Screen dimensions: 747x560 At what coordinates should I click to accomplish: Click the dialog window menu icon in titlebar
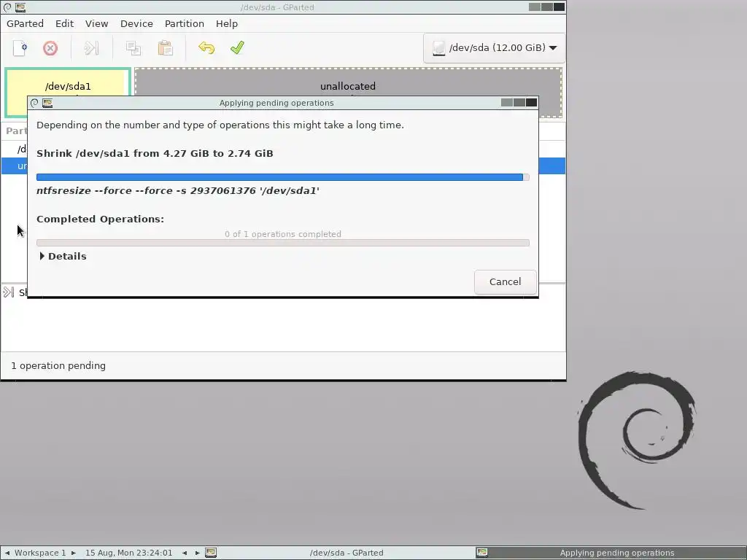[34, 103]
